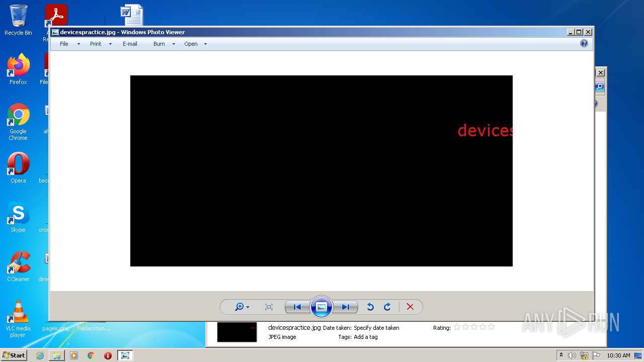The width and height of the screenshot is (644, 362).
Task: Show hidden system tray icons
Action: (x=561, y=355)
